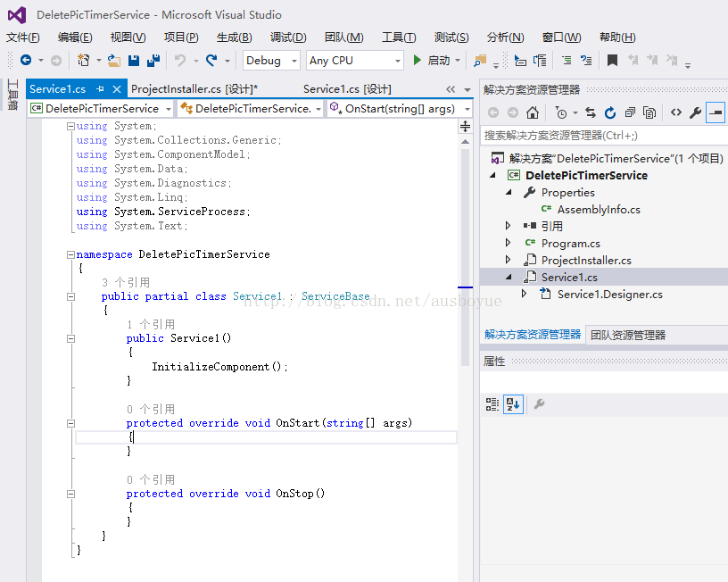Image resolution: width=728 pixels, height=582 pixels.
Task: Click Solution Explorer Home icon
Action: (x=533, y=112)
